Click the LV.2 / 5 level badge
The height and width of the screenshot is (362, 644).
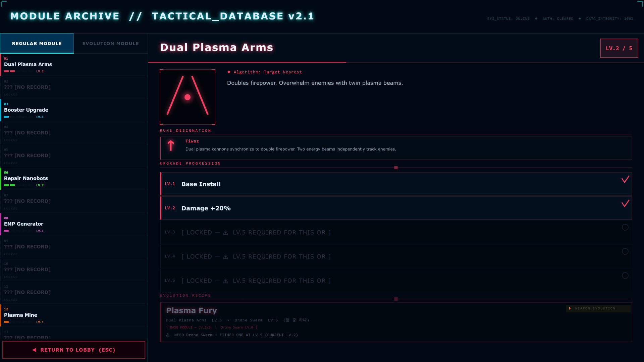619,48
